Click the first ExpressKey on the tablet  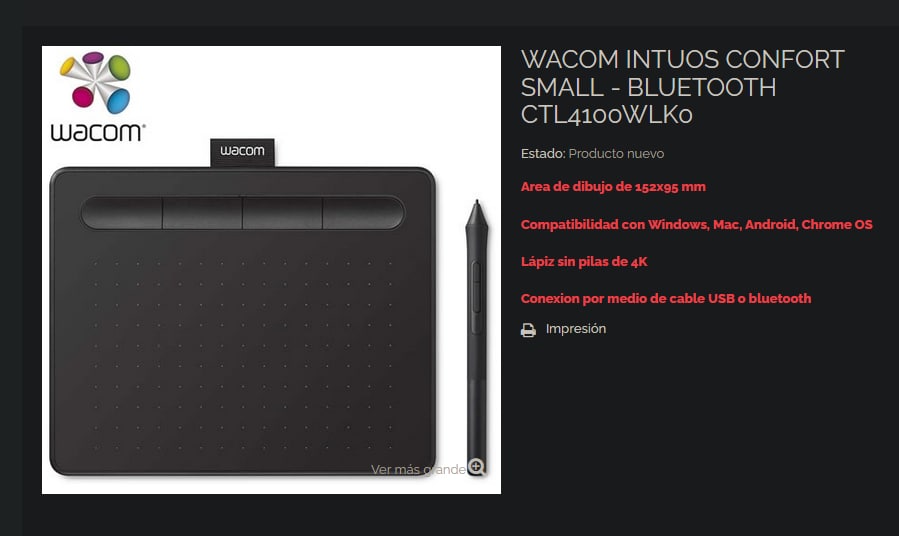(122, 213)
